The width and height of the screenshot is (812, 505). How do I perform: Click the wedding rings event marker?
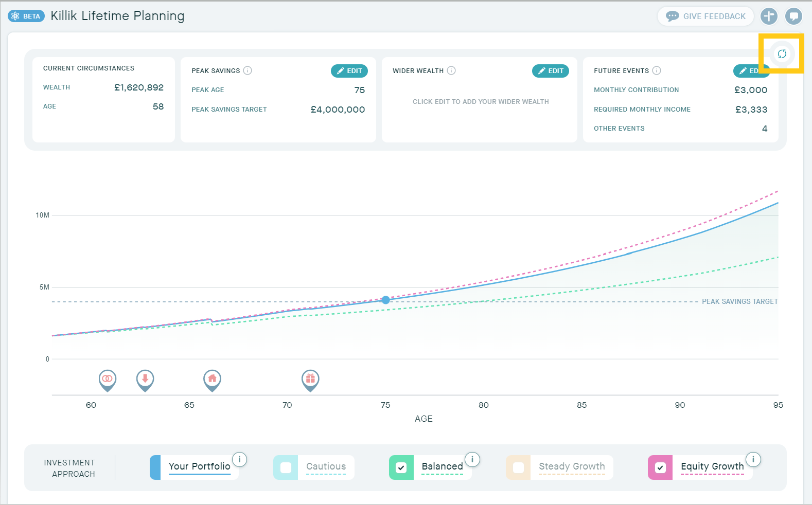click(x=107, y=379)
